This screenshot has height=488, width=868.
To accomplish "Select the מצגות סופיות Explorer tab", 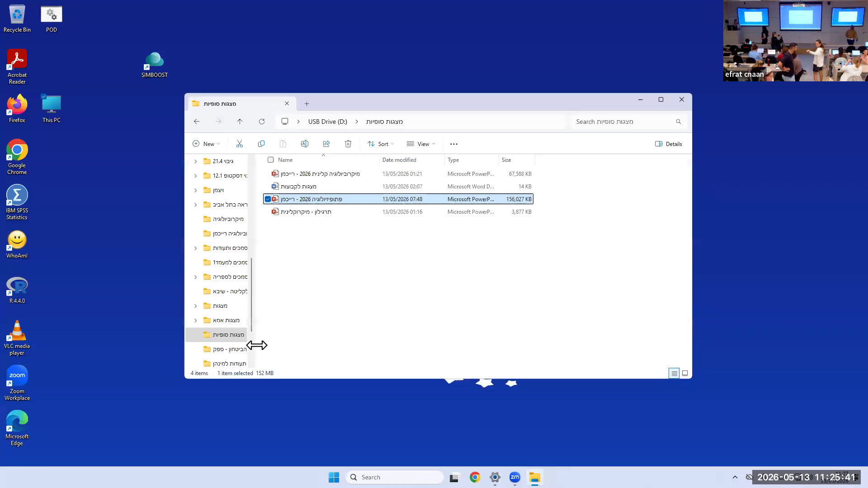I will coord(242,103).
